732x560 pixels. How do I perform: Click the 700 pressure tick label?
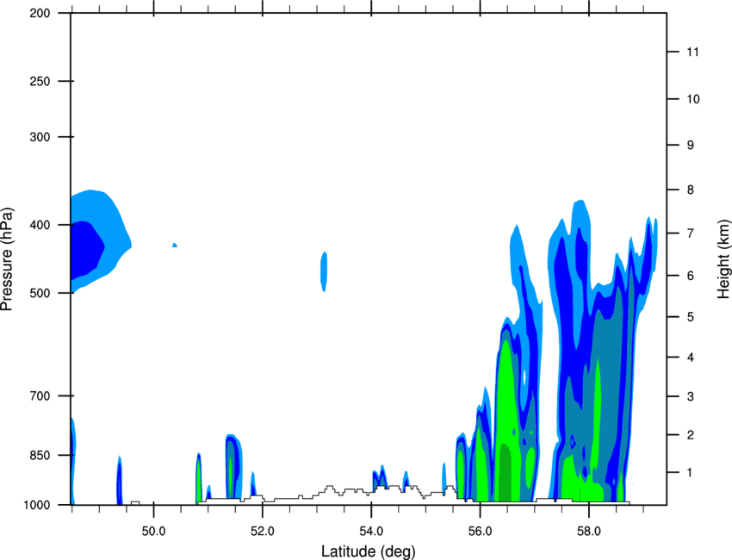tap(40, 396)
